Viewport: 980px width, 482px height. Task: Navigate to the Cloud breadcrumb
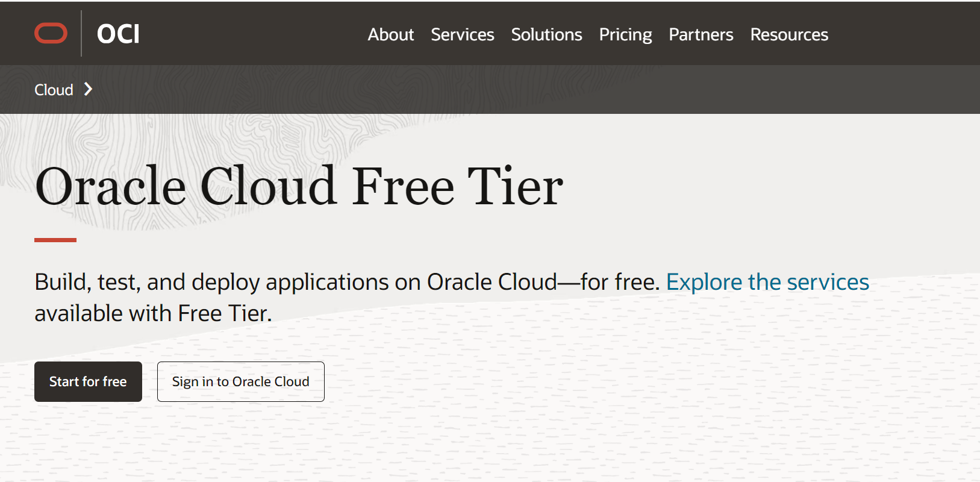click(x=54, y=90)
